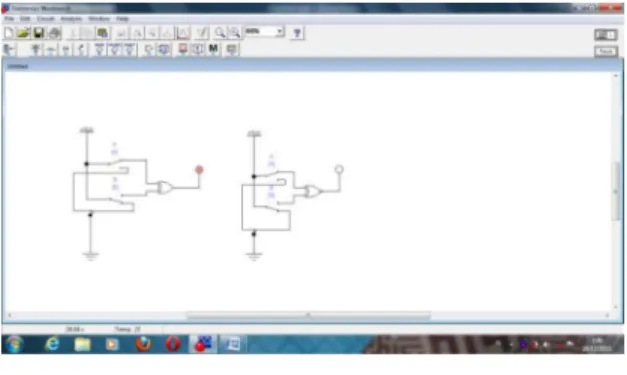Open the Digital ICs parts bin

[x=130, y=50]
